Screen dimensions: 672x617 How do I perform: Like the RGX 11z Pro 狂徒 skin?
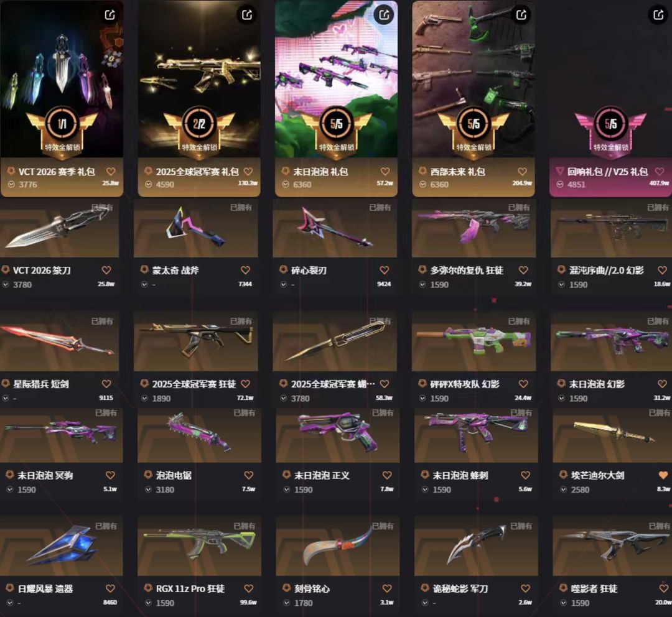(x=248, y=589)
